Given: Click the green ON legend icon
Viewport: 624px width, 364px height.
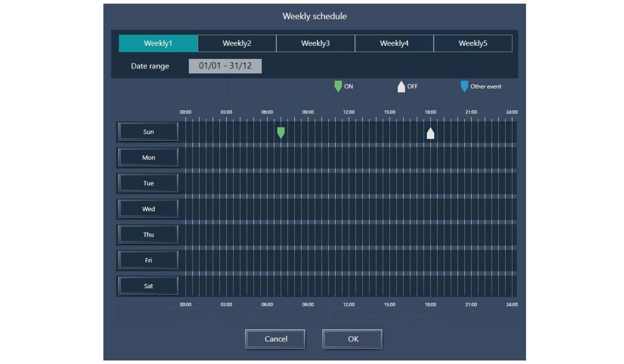Looking at the screenshot, I should (x=338, y=86).
